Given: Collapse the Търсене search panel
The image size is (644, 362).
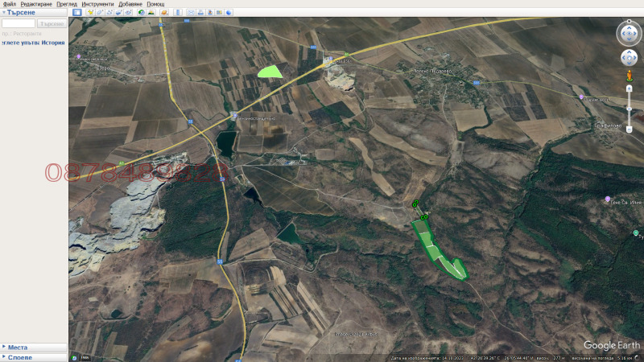Looking at the screenshot, I should click(x=4, y=13).
